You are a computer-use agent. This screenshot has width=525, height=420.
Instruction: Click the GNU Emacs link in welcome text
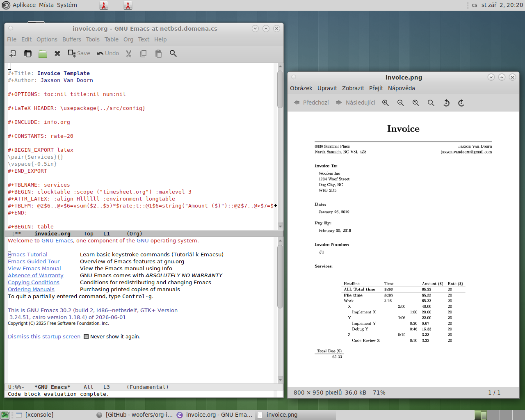tap(57, 241)
